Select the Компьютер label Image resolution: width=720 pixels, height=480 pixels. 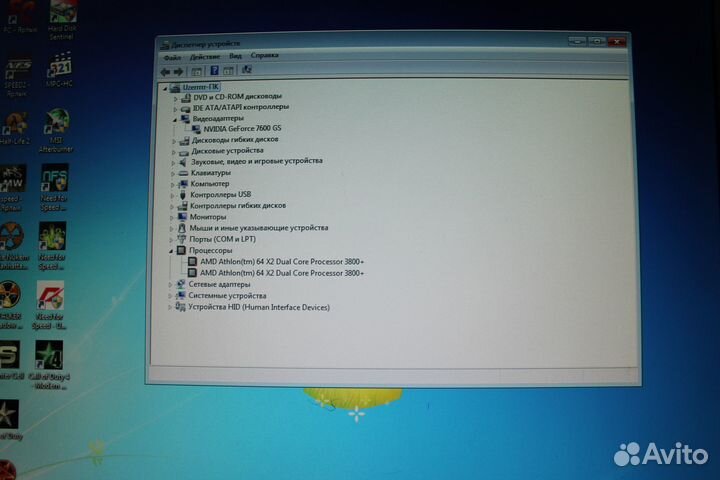209,184
